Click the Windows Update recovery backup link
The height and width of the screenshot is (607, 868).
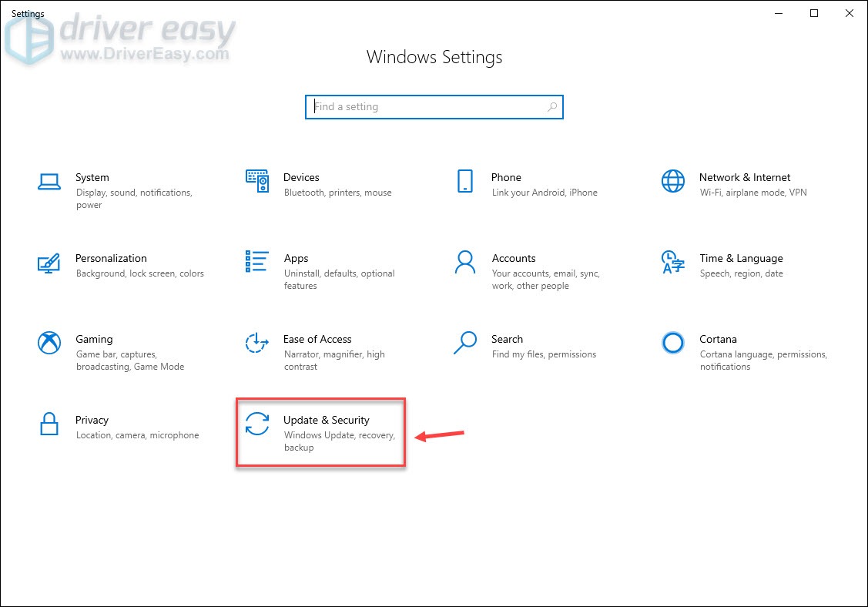(x=340, y=439)
